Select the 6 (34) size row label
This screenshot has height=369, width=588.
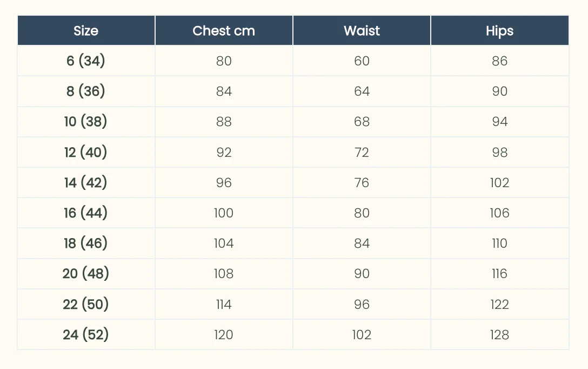86,61
